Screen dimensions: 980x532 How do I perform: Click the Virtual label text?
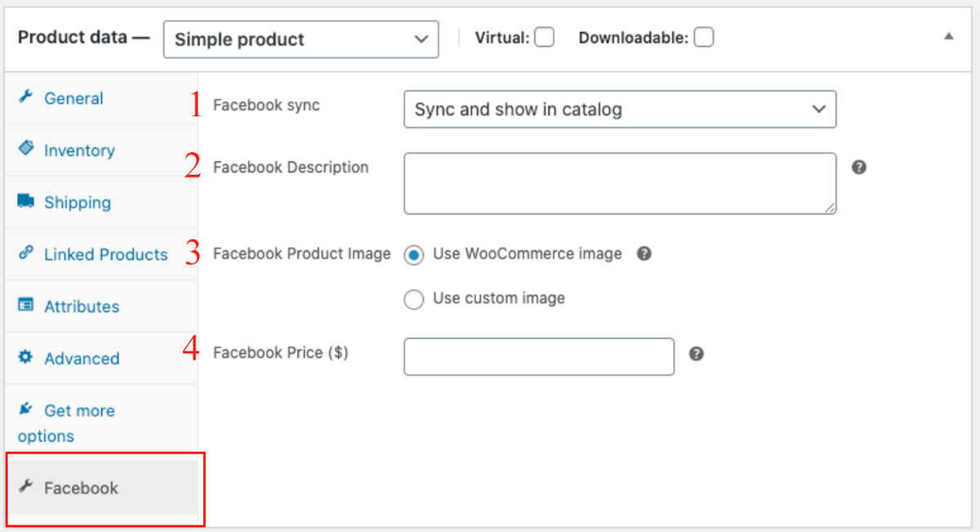502,38
